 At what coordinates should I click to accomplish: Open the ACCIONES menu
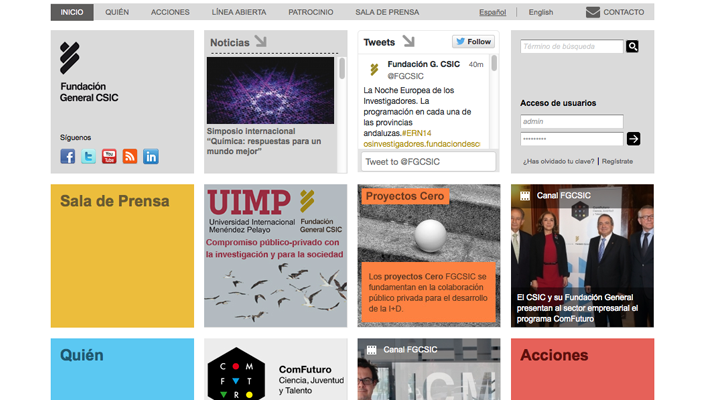pos(170,12)
